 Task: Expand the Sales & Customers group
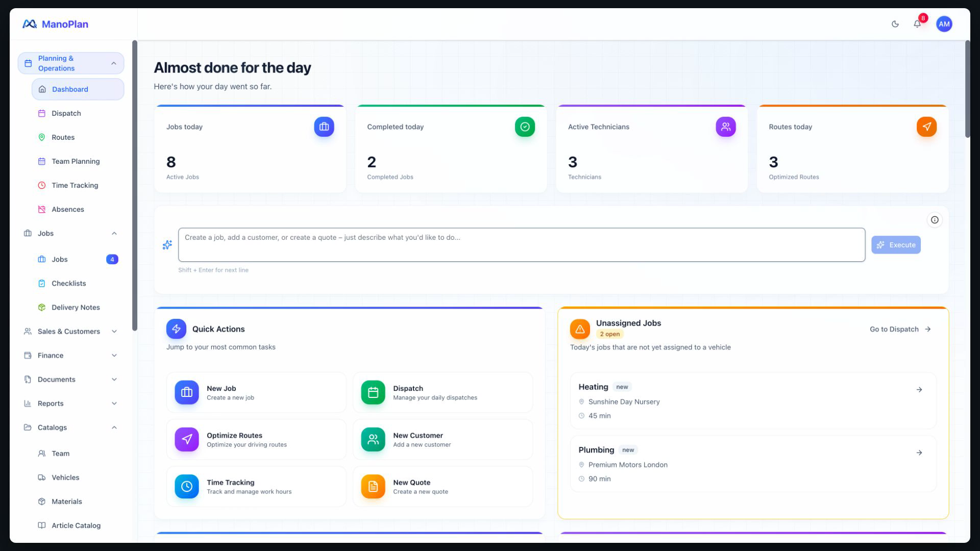point(71,331)
